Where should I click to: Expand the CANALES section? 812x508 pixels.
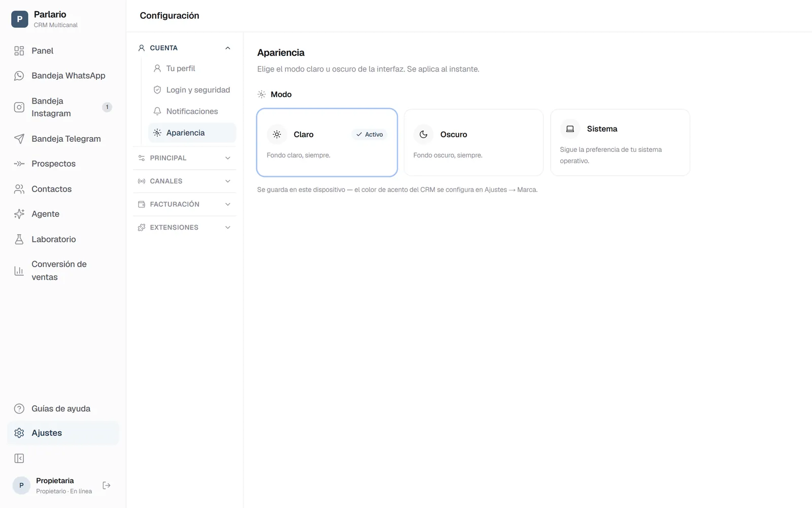tap(185, 181)
